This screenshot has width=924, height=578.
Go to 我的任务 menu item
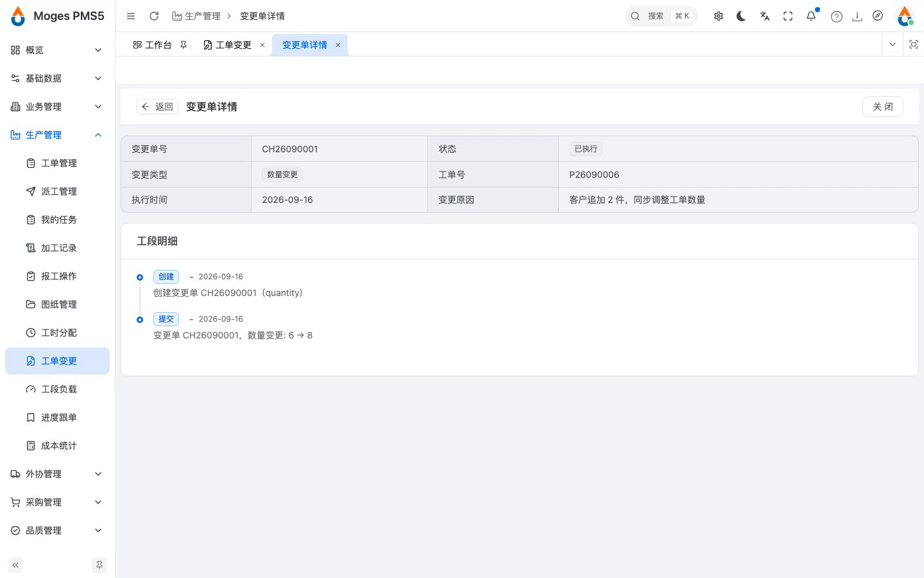57,220
